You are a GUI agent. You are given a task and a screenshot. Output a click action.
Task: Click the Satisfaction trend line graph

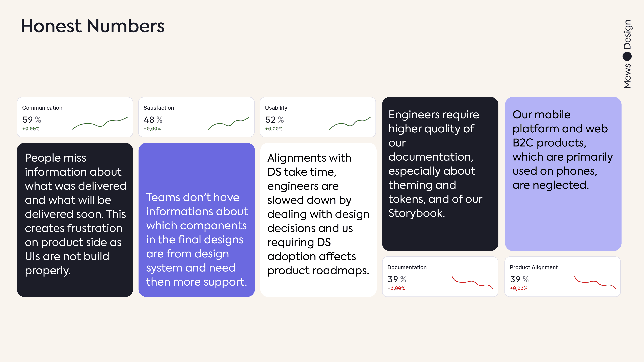[229, 123]
